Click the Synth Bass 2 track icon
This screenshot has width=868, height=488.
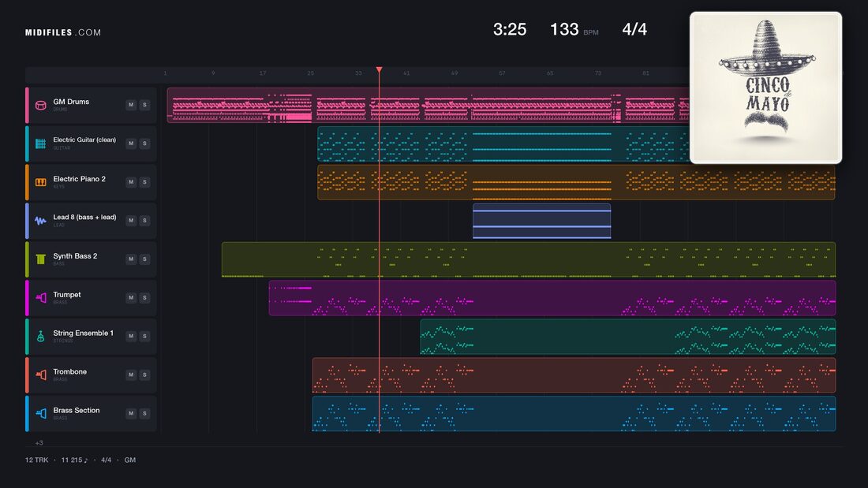[40, 259]
